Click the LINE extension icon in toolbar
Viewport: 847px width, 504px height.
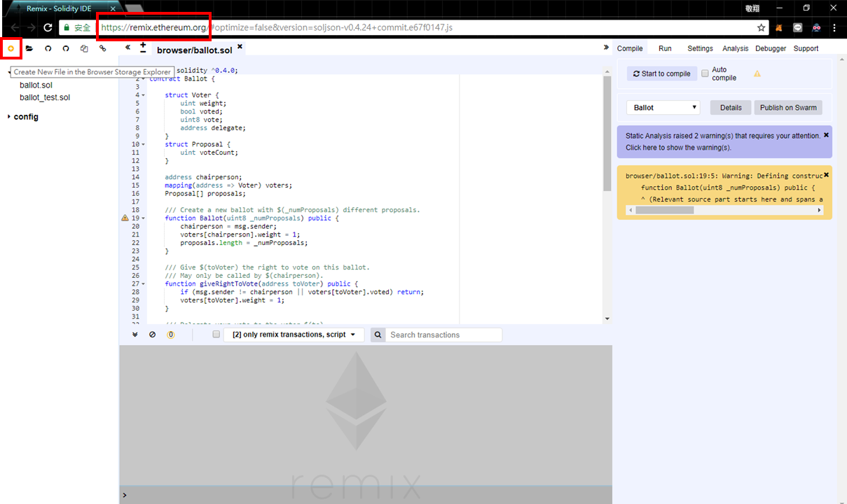pos(798,27)
